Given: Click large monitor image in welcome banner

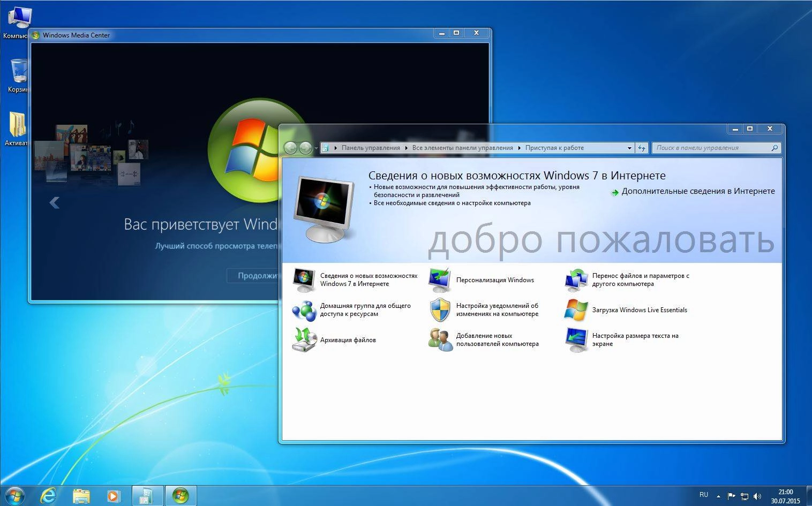Looking at the screenshot, I should [x=325, y=209].
